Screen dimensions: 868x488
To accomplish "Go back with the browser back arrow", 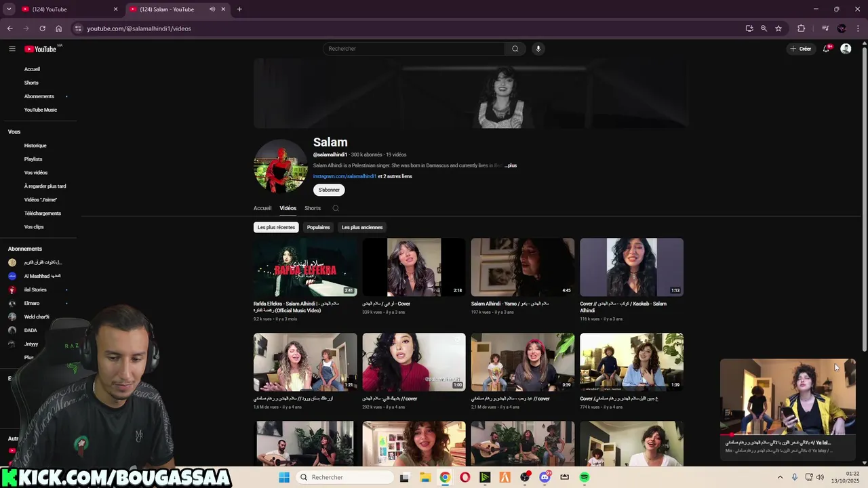I will pos(9,28).
